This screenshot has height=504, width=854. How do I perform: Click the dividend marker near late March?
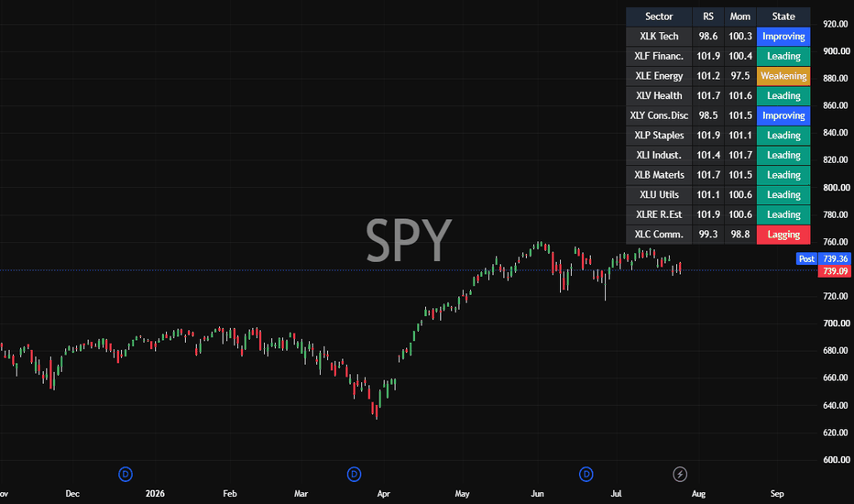click(x=354, y=474)
